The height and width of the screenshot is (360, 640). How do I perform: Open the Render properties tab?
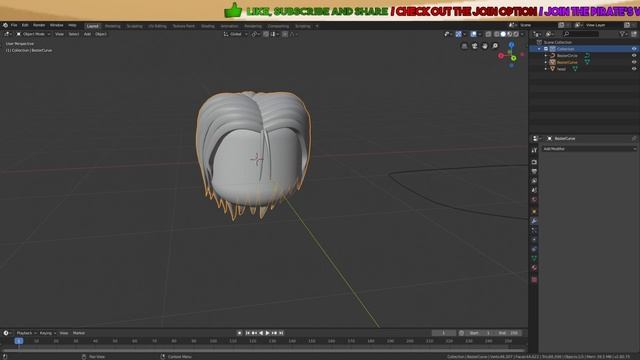(534, 162)
